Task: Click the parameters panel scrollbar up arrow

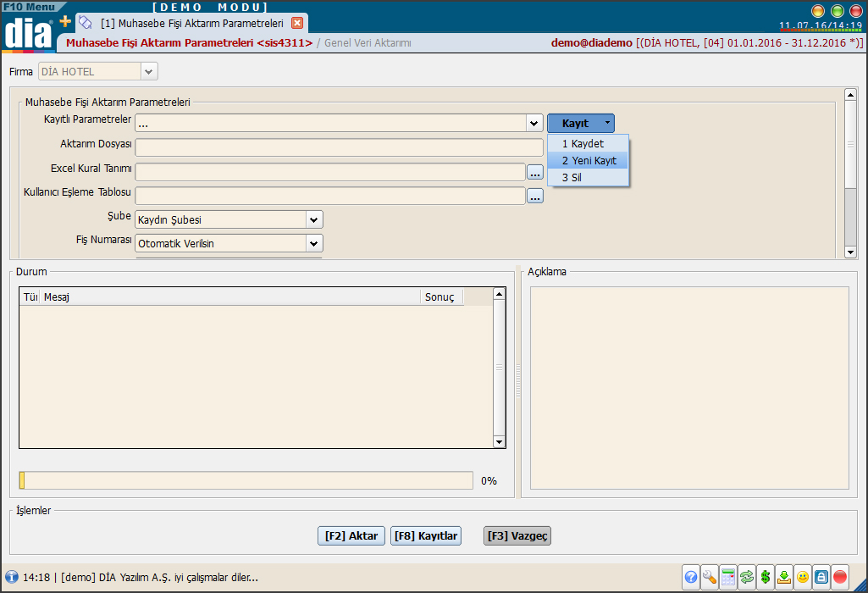Action: (851, 94)
